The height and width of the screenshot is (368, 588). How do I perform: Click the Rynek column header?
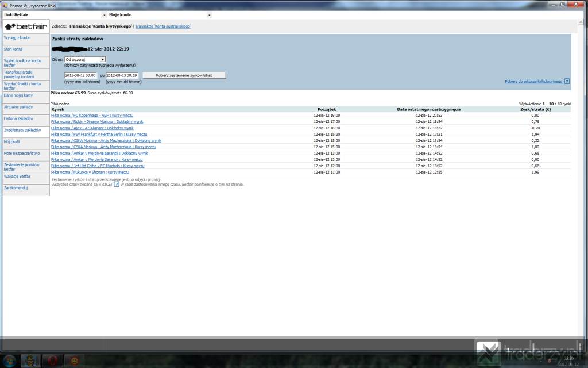58,109
